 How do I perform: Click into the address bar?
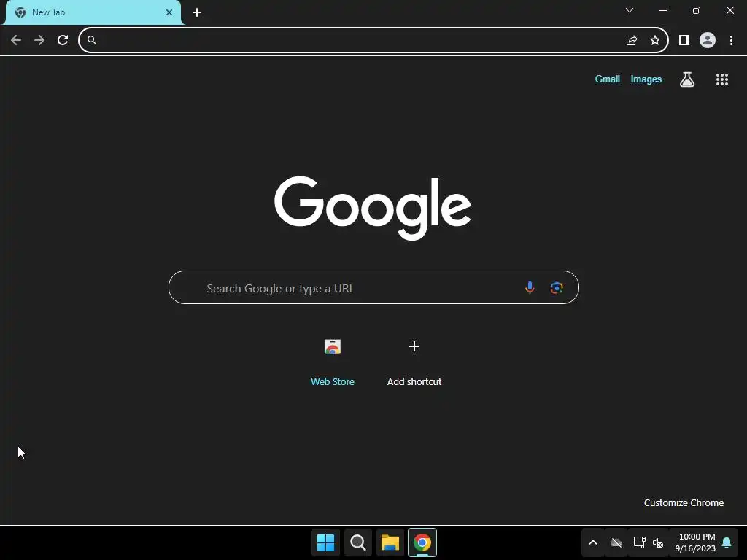pos(373,40)
